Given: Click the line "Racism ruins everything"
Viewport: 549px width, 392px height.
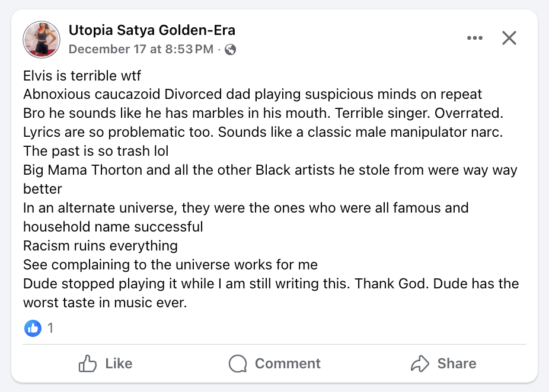Looking at the screenshot, I should pyautogui.click(x=100, y=246).
